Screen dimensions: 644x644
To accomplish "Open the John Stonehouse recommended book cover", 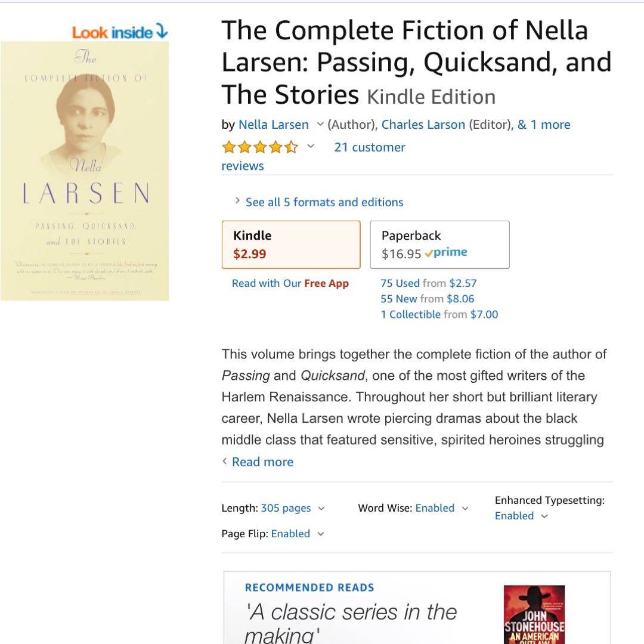I will tap(534, 614).
